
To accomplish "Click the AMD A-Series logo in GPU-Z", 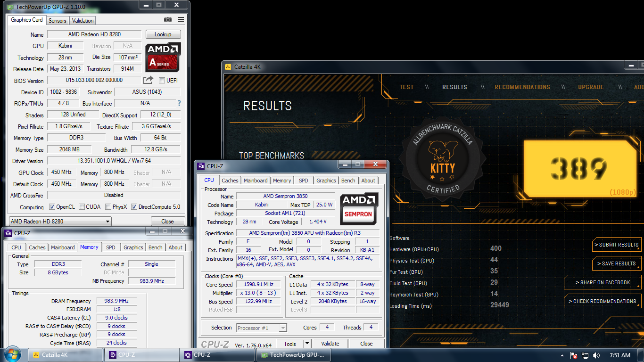I will point(163,57).
